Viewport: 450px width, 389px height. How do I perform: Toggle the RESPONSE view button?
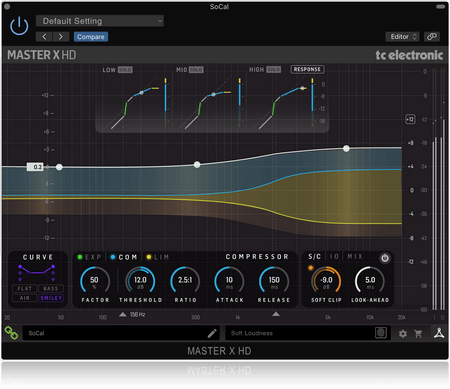307,69
